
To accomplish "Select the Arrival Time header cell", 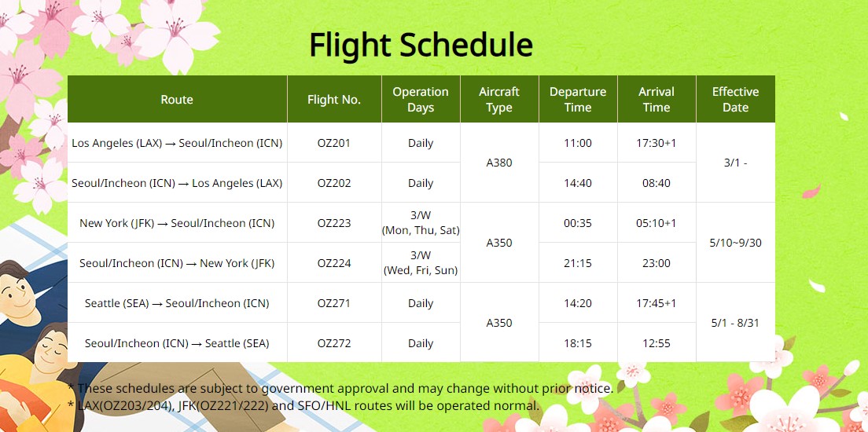I will [657, 100].
